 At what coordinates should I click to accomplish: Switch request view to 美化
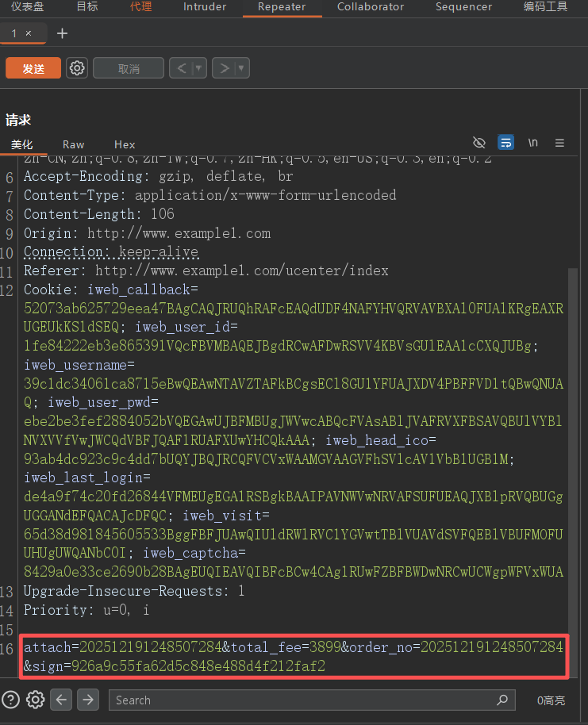click(22, 144)
